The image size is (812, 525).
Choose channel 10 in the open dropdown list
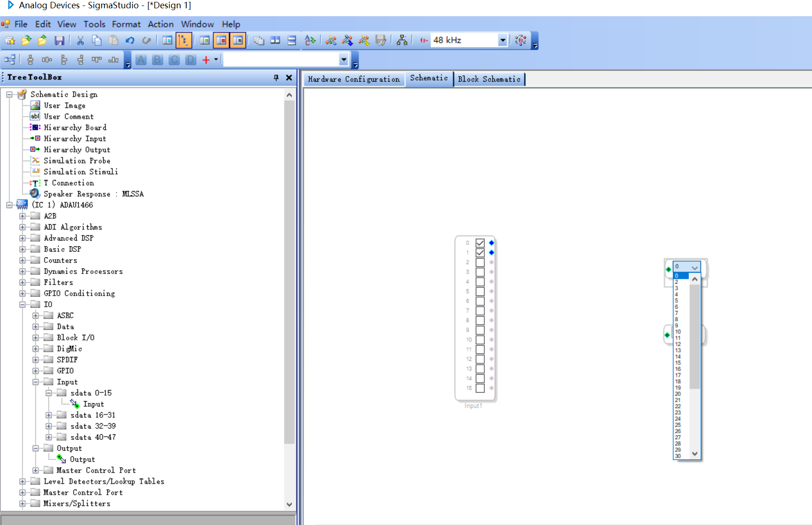pos(678,332)
